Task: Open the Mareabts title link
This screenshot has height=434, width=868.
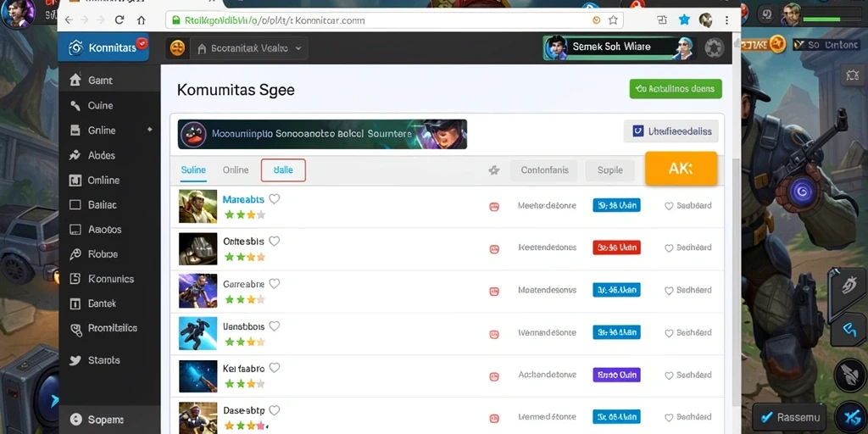Action: click(x=243, y=199)
